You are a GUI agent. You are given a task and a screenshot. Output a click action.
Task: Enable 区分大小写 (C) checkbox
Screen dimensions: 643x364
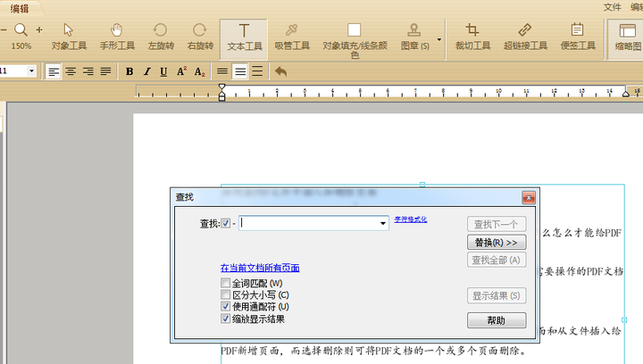coord(225,294)
